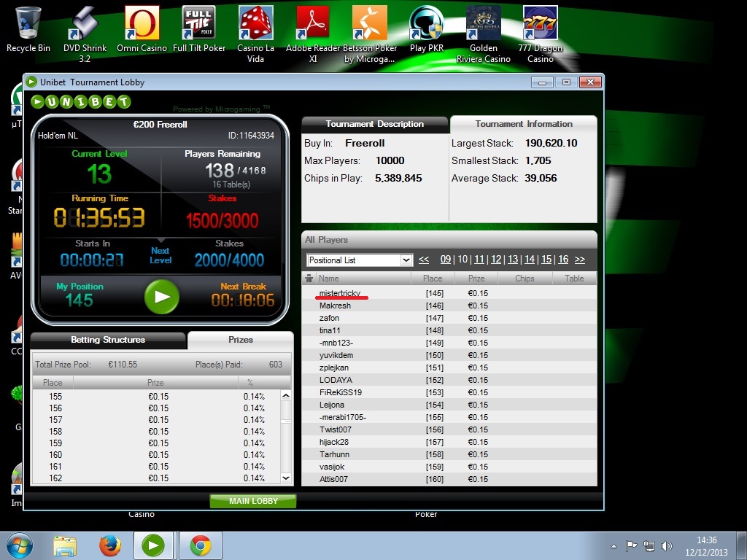
Task: Select player FiReKiSS19 in the list
Action: point(449,392)
